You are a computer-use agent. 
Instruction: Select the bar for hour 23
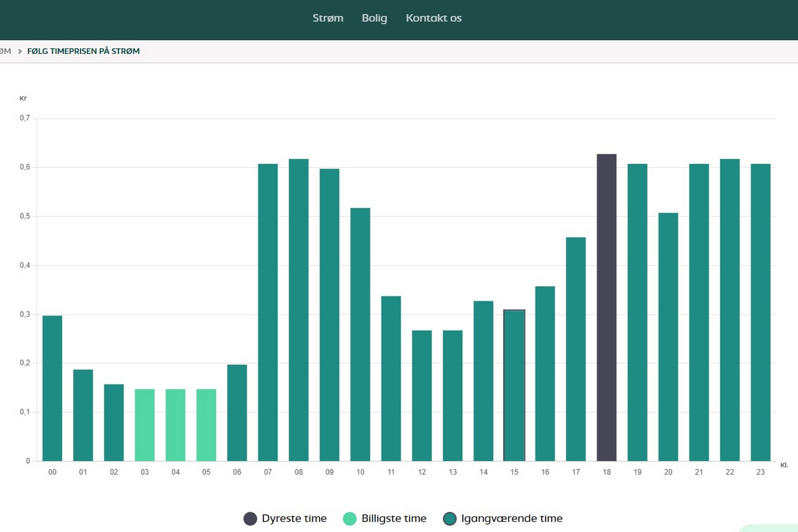coord(760,312)
